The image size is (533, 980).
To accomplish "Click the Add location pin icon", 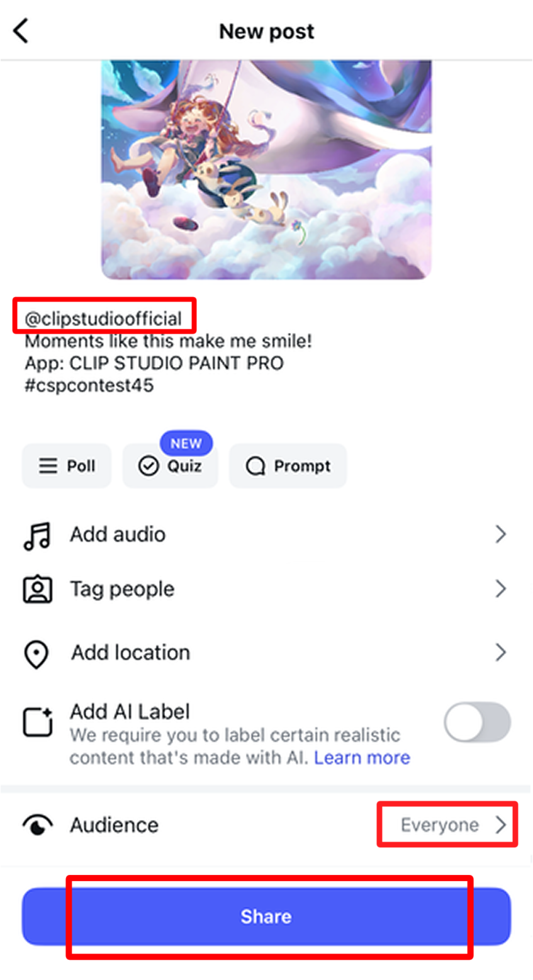I will coord(36,652).
